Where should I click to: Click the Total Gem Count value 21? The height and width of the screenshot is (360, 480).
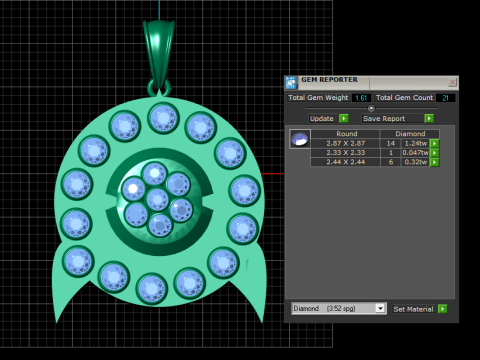(x=445, y=98)
